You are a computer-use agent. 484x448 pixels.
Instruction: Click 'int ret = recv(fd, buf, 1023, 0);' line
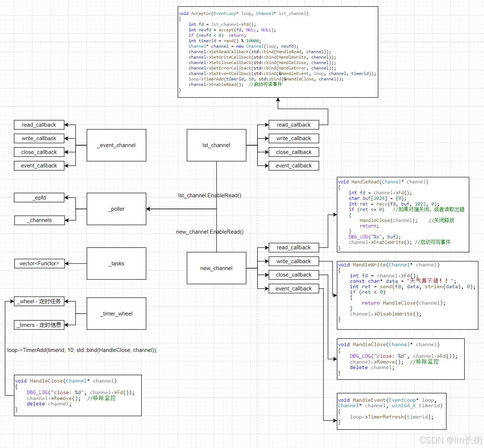coord(394,204)
